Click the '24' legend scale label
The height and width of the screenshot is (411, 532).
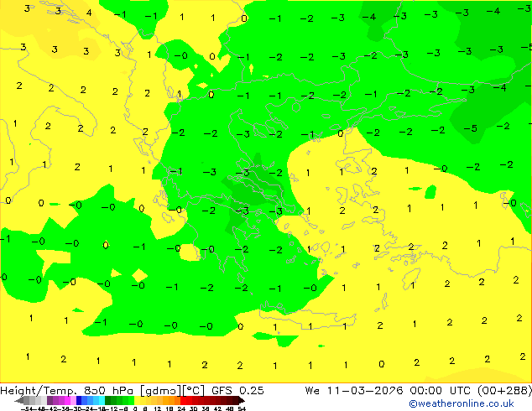tap(181, 408)
